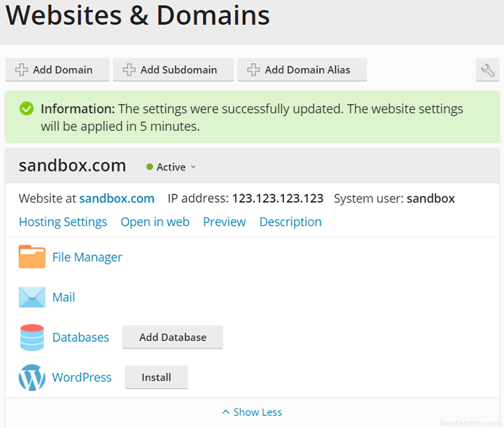The height and width of the screenshot is (428, 504).
Task: Open the Hosting Settings link
Action: 63,222
